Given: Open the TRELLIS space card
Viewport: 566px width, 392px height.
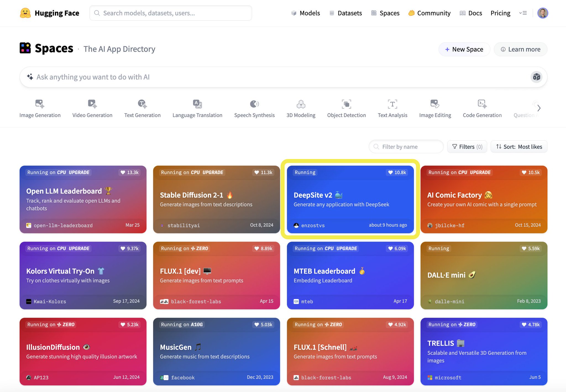Looking at the screenshot, I should (484, 351).
